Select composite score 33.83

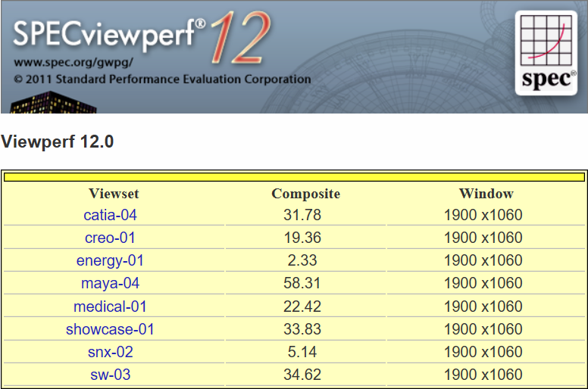coord(302,329)
